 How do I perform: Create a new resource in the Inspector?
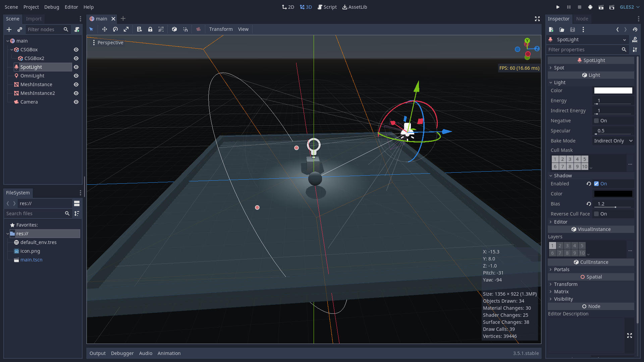[551, 29]
